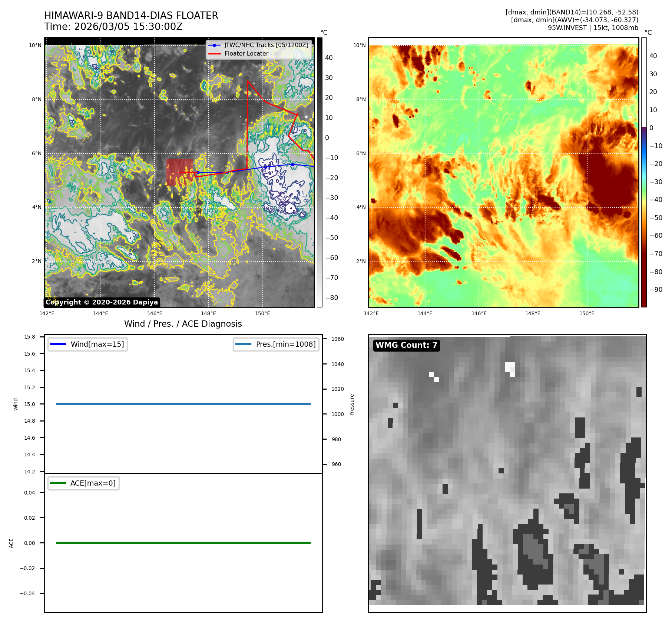Click the BAND14 dmax, dmin values text
The width and height of the screenshot is (672, 626).
[572, 12]
